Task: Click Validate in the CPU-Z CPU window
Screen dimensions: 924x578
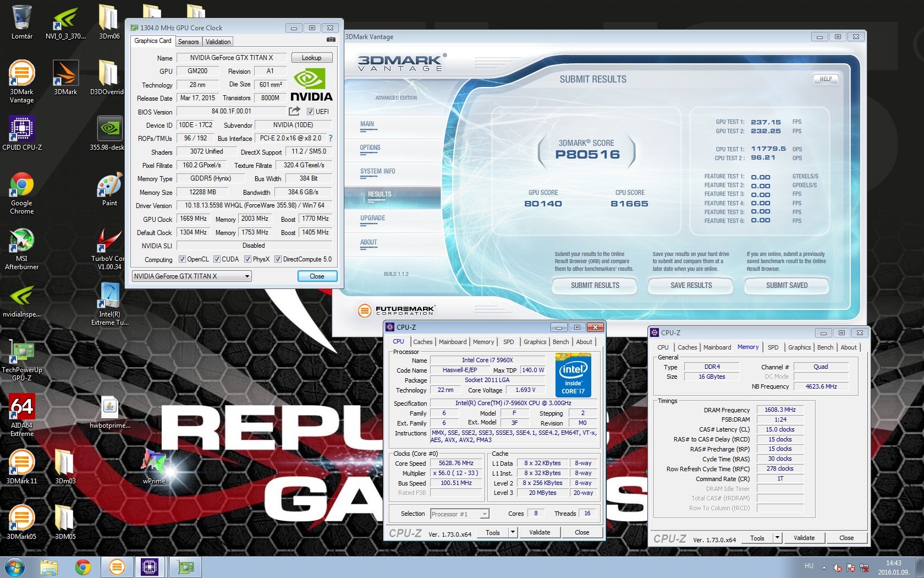Action: [540, 532]
